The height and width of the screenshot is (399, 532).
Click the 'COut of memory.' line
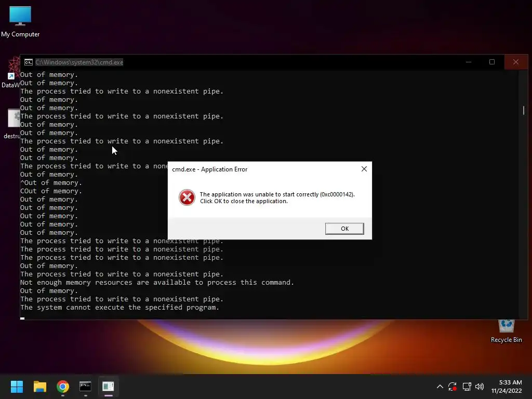click(51, 191)
